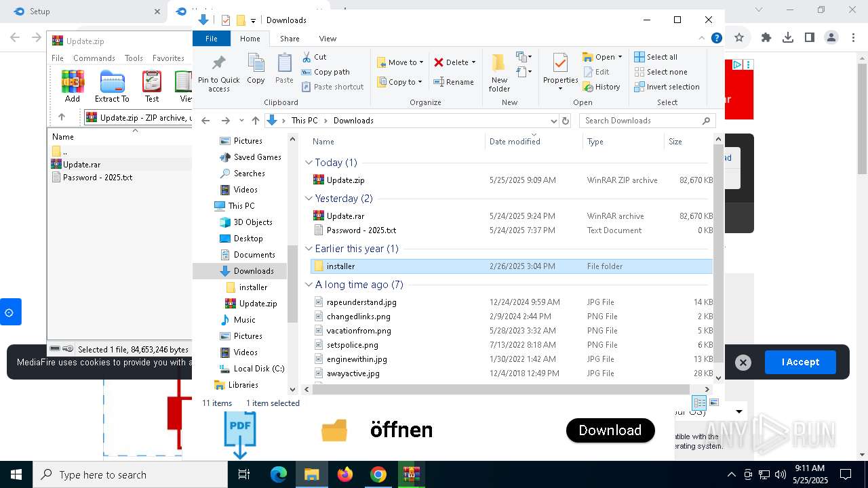Viewport: 868px width, 488px height.
Task: Expand Open options arrow in ribbon
Action: point(620,57)
